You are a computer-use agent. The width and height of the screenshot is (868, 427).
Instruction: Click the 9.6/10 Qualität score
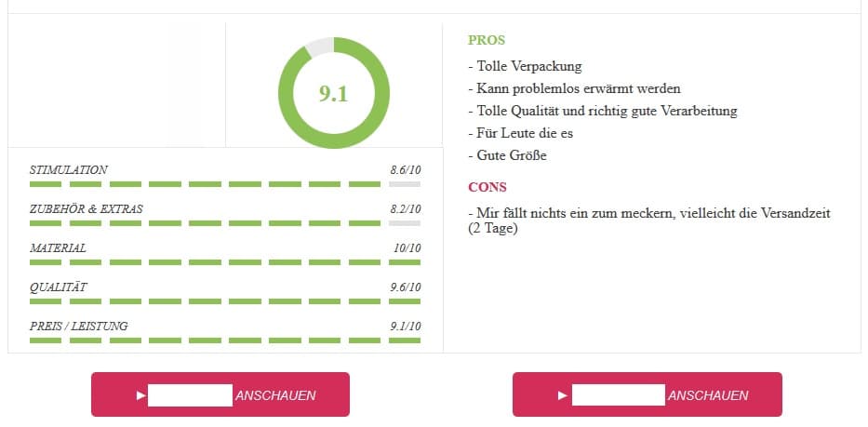coord(406,287)
